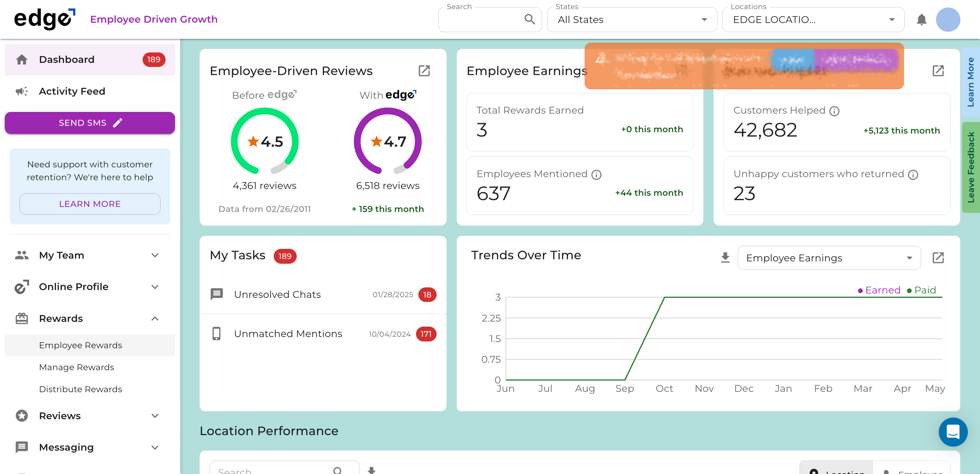Expand the Online Profile chevron
The width and height of the screenshot is (980, 474).
click(155, 287)
